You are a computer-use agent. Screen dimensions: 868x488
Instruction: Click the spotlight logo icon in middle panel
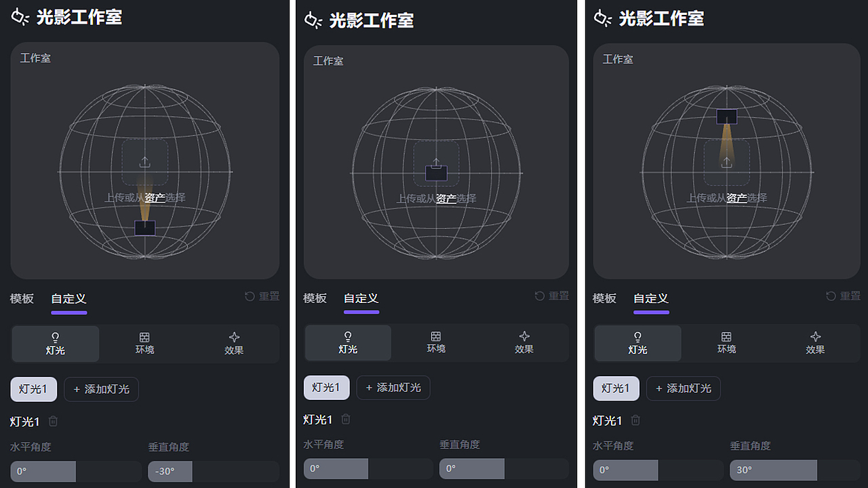pyautogui.click(x=313, y=20)
